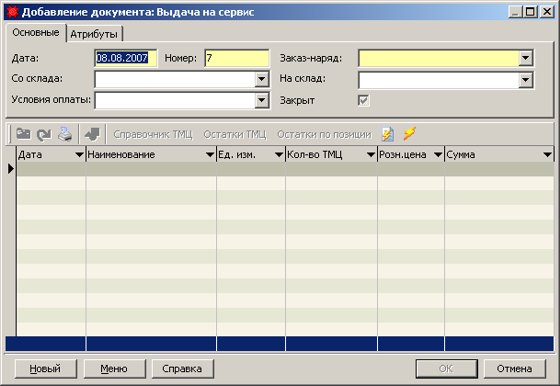The image size is (560, 386).
Task: Open the Наименование column filter arrow
Action: point(210,155)
